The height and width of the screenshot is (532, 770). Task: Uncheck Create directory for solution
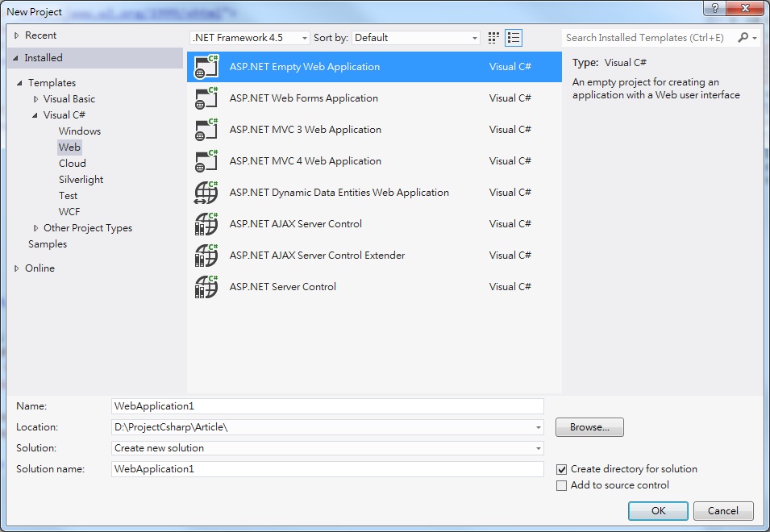point(562,469)
